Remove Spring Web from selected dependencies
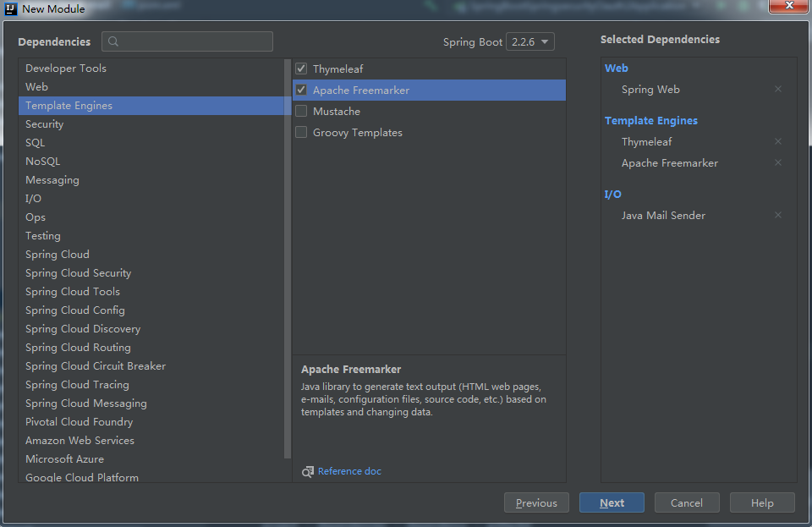The image size is (812, 527). click(x=778, y=89)
